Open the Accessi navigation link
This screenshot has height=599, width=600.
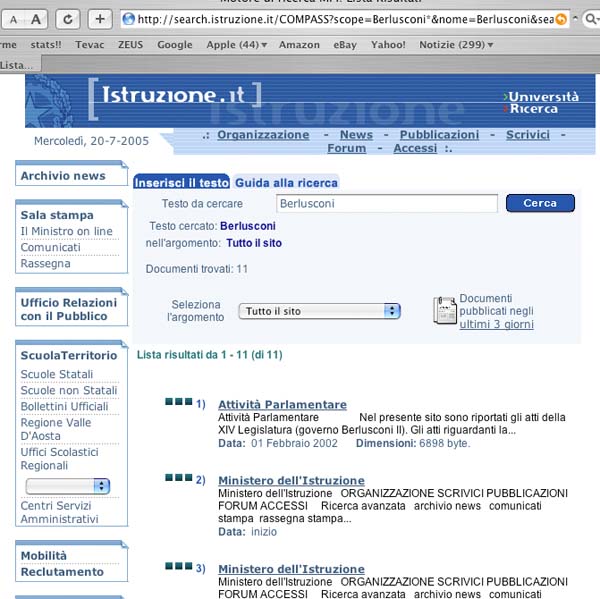pos(415,148)
